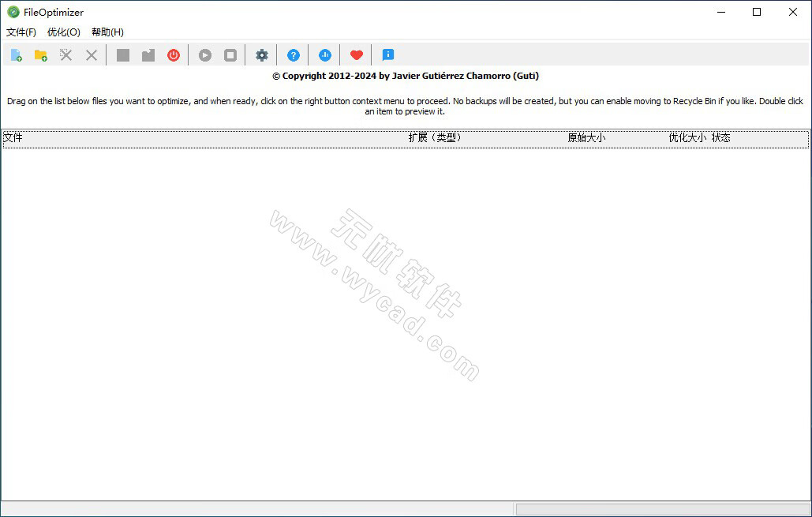
Task: Click the Add folder toolbar icon
Action: [41, 55]
